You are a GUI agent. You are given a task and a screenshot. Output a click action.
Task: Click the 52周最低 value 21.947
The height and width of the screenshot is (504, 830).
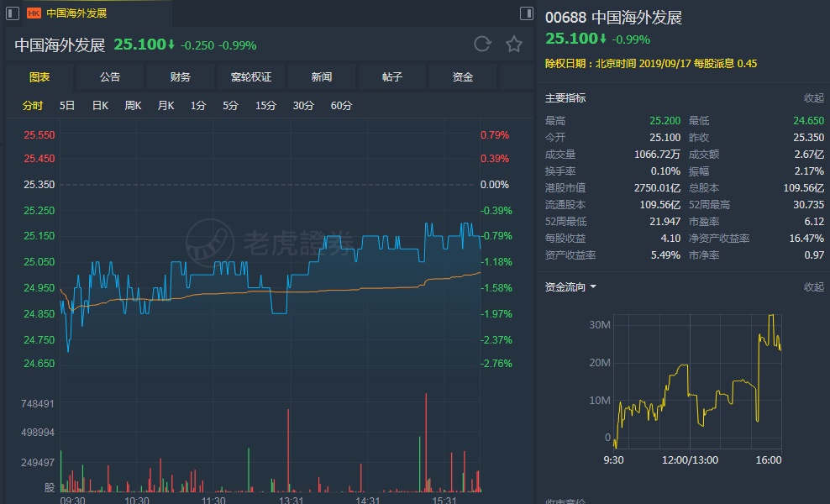(665, 221)
